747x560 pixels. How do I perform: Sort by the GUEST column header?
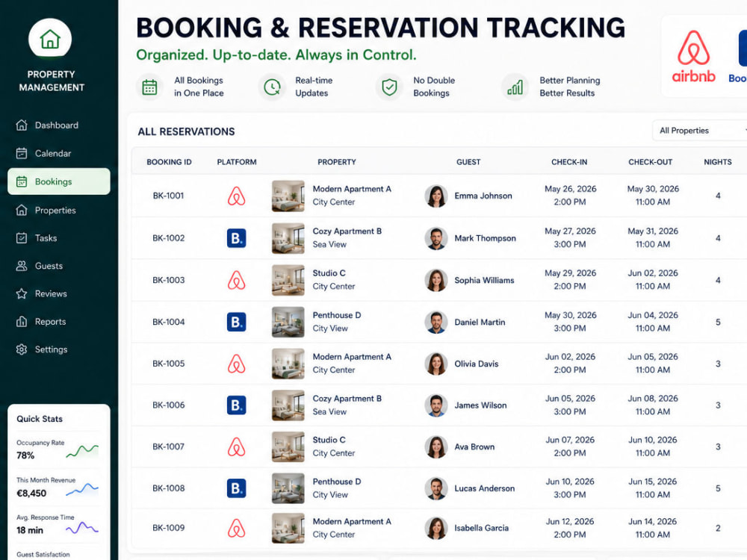point(468,162)
